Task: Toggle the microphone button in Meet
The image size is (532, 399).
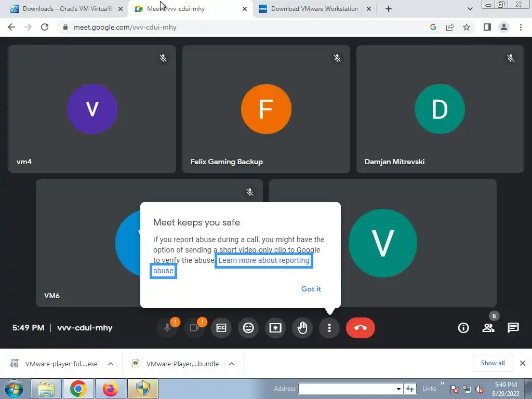Action: [167, 328]
